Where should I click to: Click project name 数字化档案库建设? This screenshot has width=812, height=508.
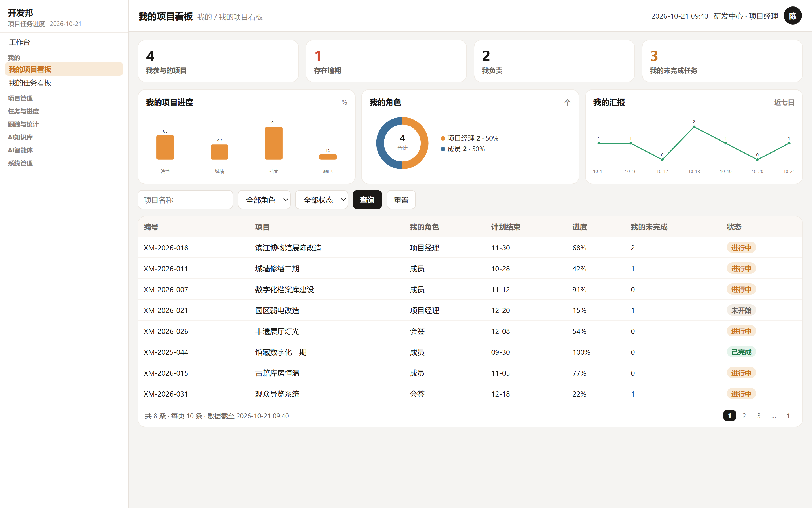pyautogui.click(x=284, y=290)
